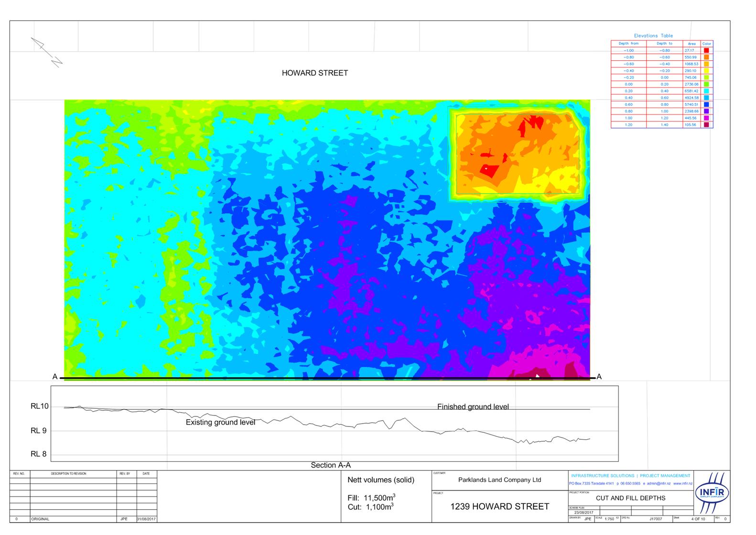
Task: Click the 'Area' column header
Action: coord(691,44)
